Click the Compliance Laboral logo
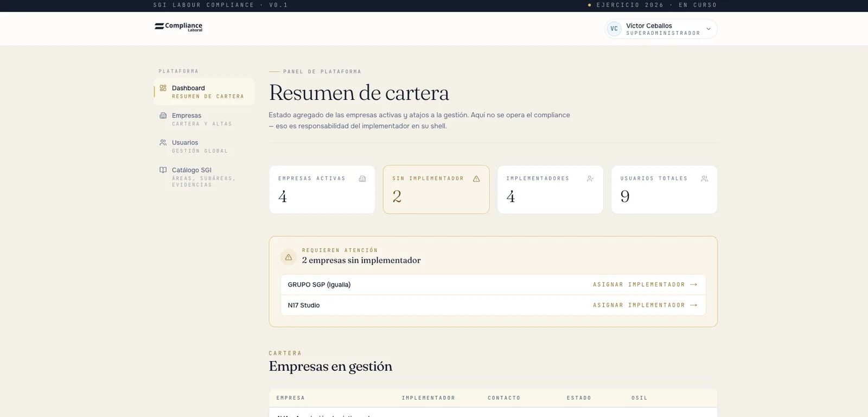 (x=178, y=27)
